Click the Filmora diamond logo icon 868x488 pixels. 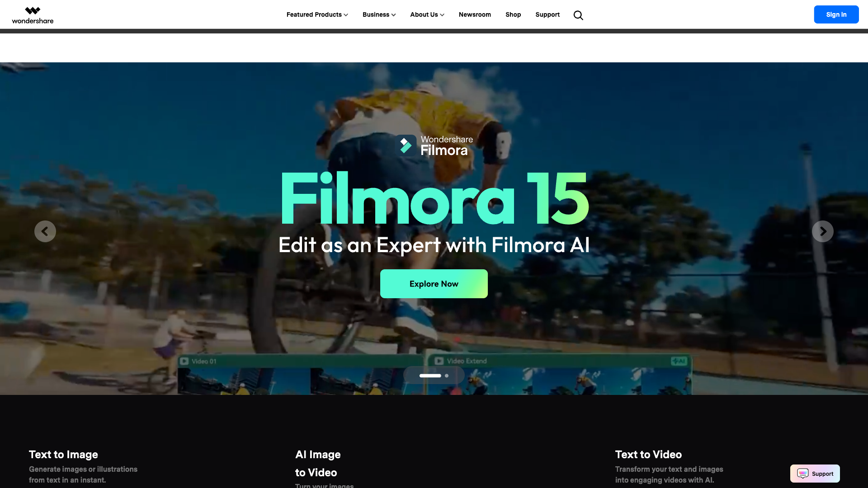click(406, 145)
